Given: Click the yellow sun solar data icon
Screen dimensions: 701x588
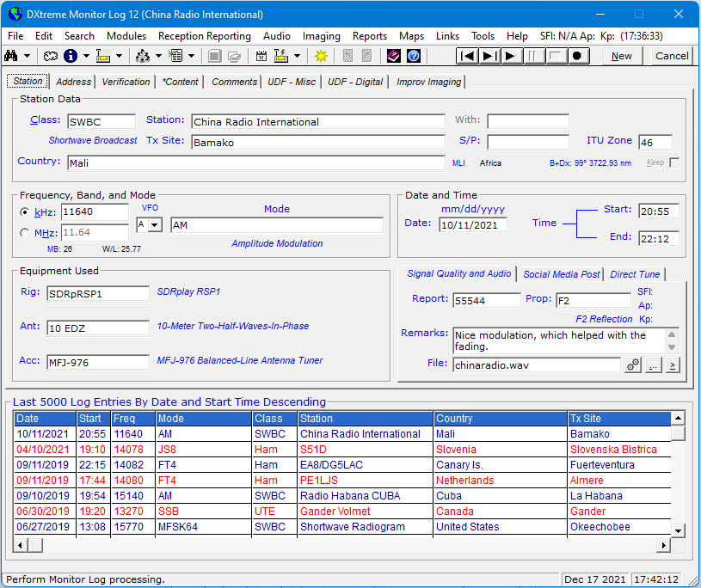Looking at the screenshot, I should [x=321, y=56].
